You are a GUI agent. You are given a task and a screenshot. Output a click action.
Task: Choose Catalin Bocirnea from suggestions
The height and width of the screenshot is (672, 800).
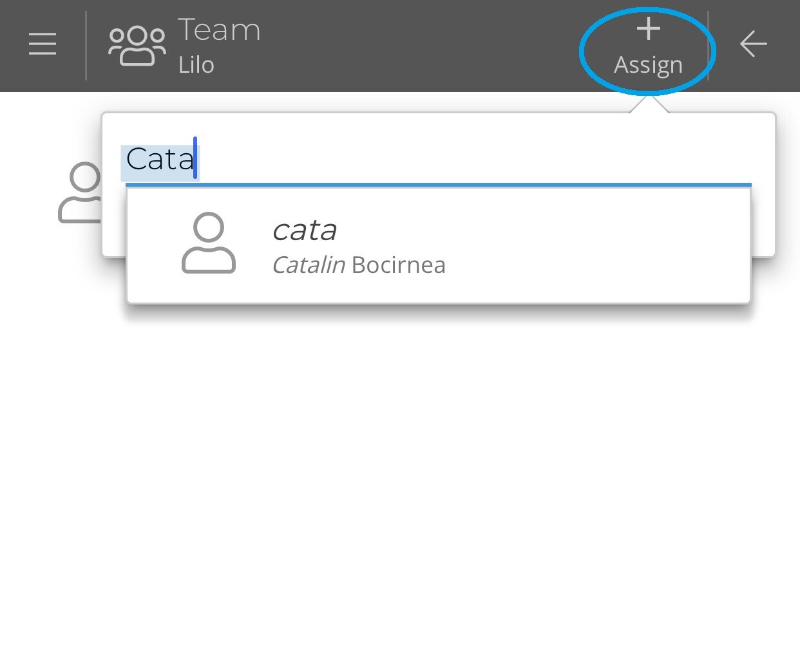tap(359, 265)
